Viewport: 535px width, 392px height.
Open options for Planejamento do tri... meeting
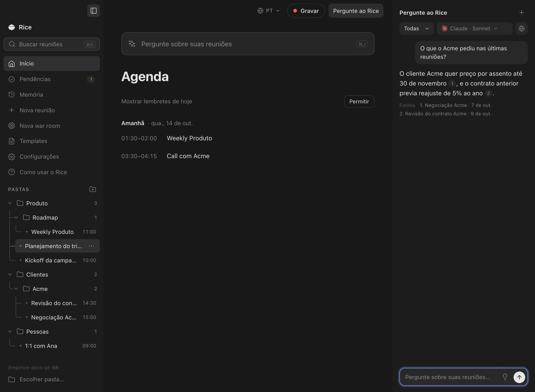tap(91, 246)
